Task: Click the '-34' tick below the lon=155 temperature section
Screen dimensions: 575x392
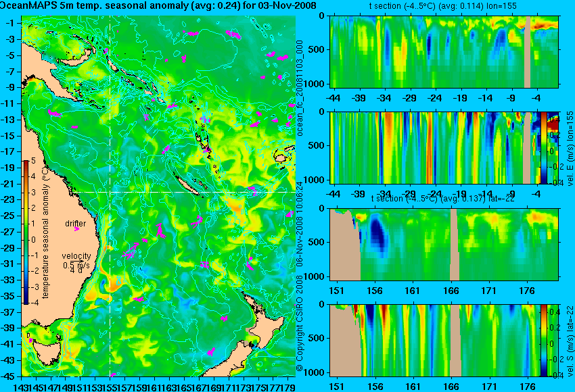Action: (384, 98)
